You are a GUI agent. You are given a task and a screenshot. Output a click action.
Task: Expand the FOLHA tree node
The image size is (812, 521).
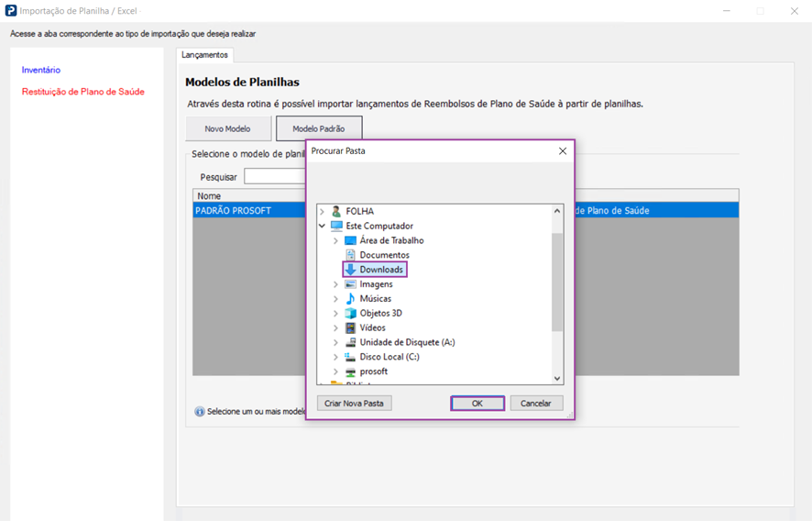click(322, 212)
